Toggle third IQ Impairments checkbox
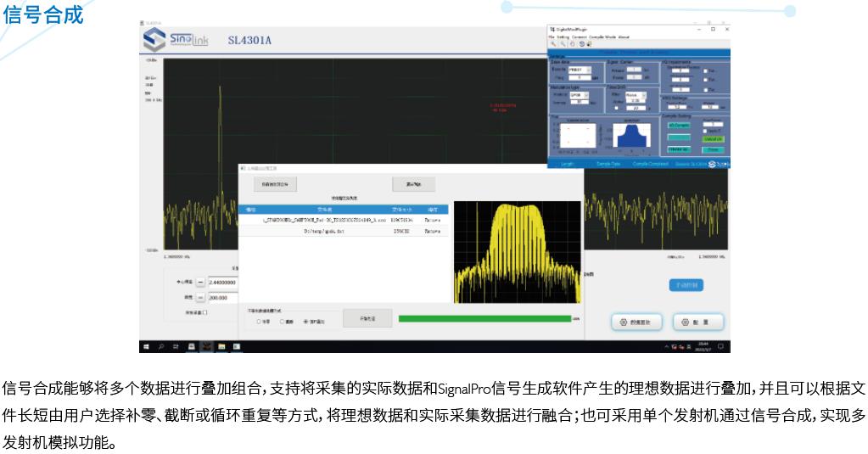The height and width of the screenshot is (454, 868). click(x=705, y=90)
